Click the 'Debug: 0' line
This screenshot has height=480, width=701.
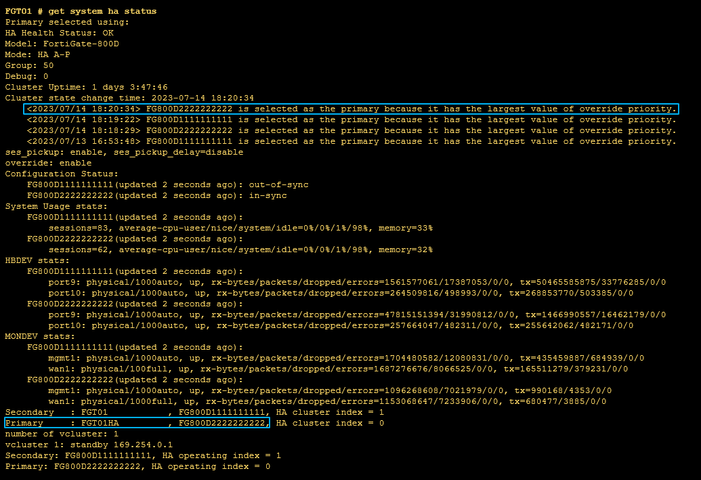point(27,76)
